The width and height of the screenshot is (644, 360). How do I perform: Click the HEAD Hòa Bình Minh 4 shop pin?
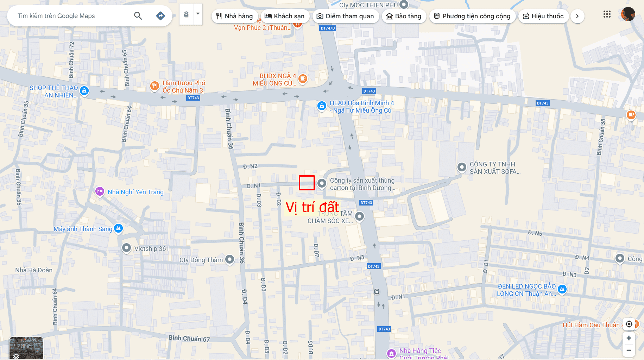[x=322, y=106]
